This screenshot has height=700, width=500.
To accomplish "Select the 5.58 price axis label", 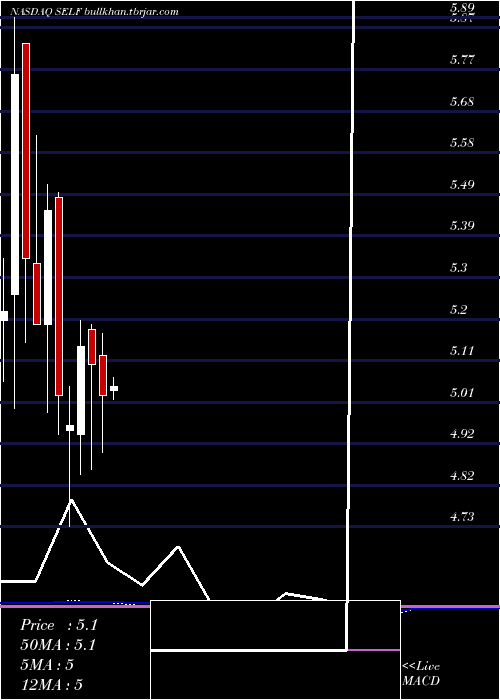I will (x=462, y=143).
